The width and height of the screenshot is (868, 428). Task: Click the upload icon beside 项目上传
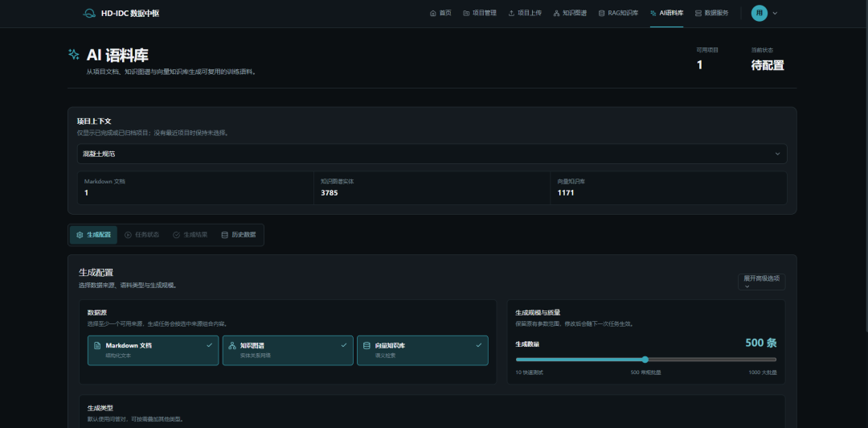pos(511,14)
